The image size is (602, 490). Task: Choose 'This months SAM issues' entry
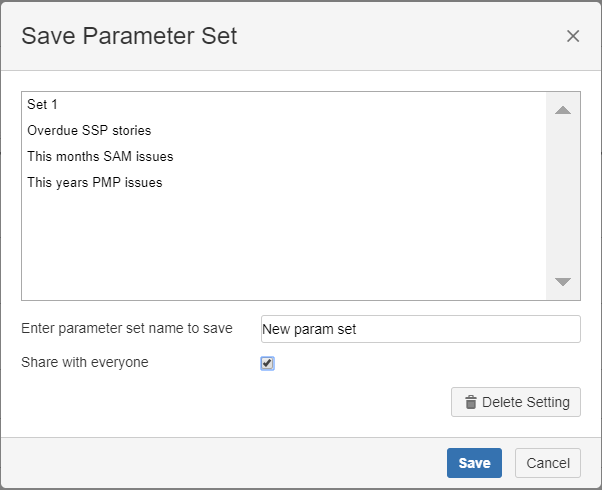coord(100,157)
